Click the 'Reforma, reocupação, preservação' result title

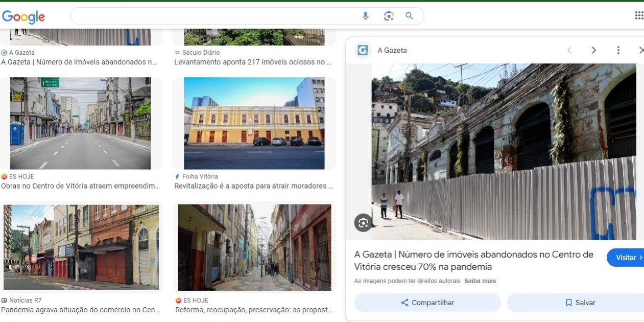click(254, 310)
